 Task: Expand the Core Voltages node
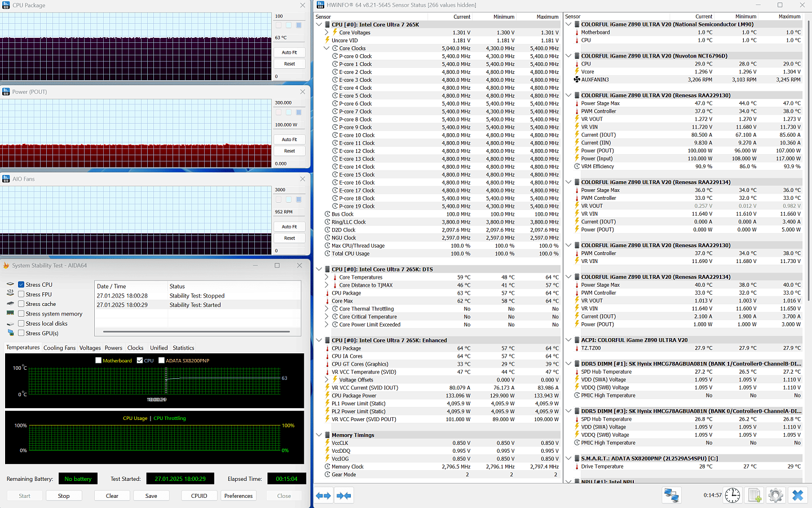tap(326, 32)
